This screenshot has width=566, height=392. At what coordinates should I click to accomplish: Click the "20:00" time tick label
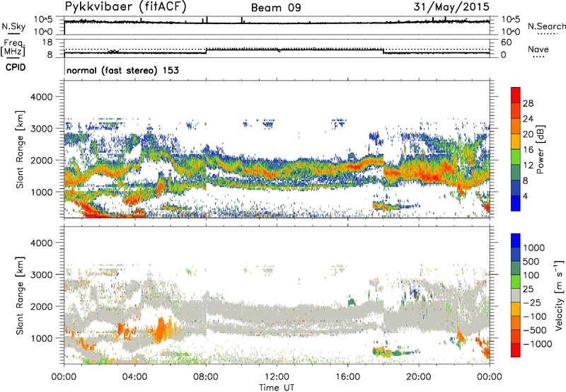click(x=419, y=377)
